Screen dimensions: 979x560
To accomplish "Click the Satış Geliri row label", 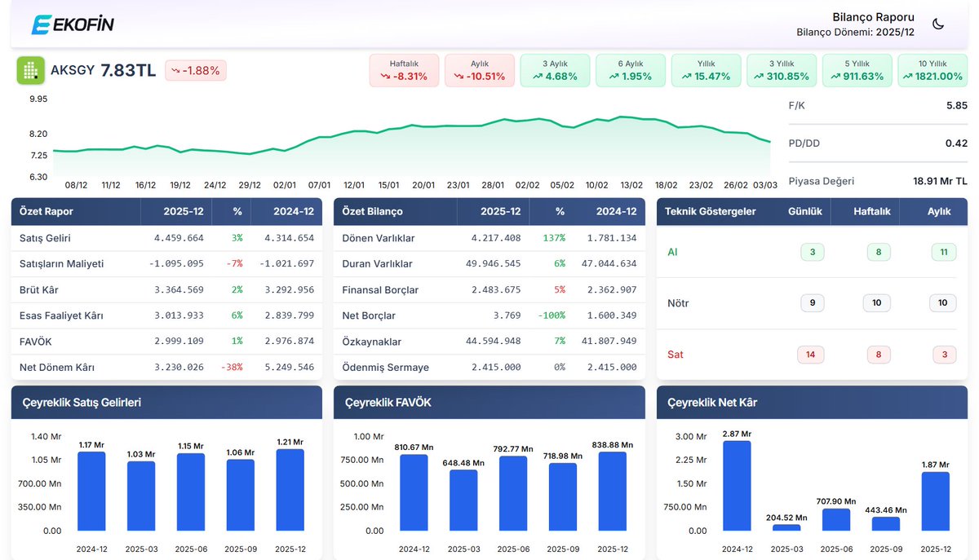I will pos(45,238).
